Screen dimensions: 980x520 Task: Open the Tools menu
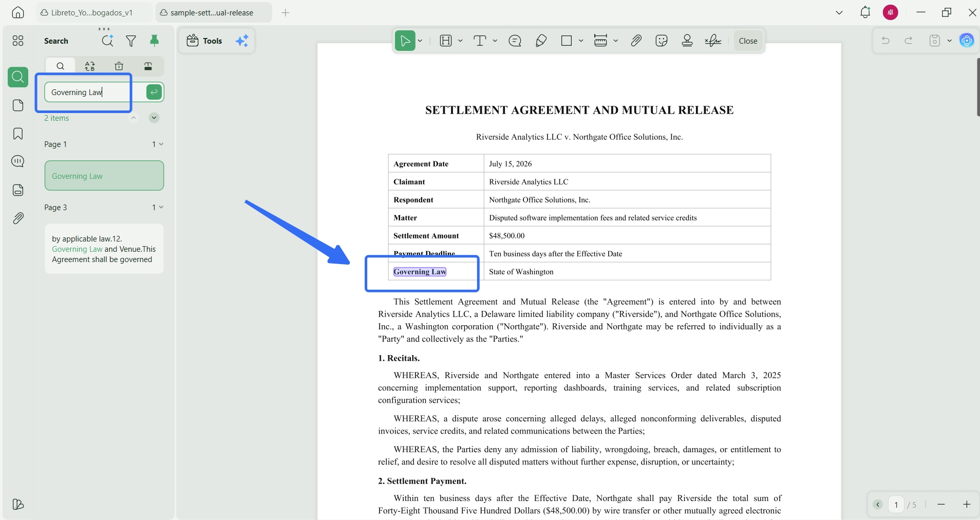point(204,41)
